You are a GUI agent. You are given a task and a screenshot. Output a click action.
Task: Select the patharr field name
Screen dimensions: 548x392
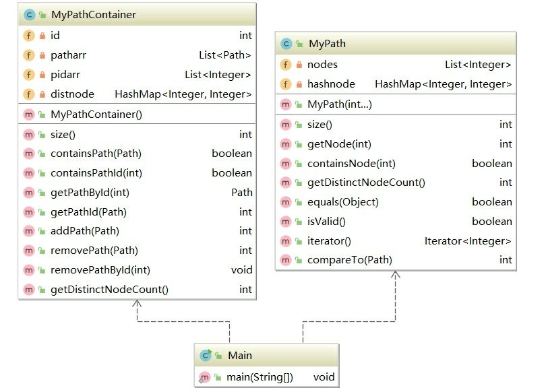[69, 55]
